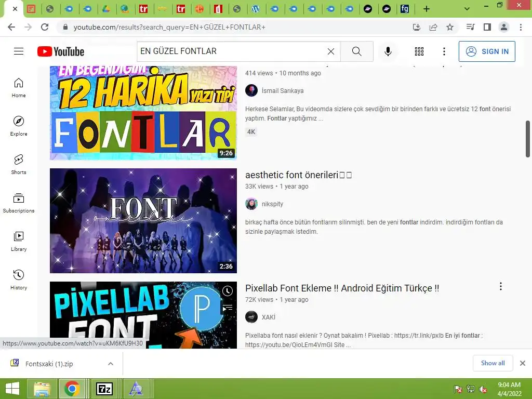Click the İsmail Sarıkaya channel avatar
This screenshot has width=532, height=399.
pos(251,90)
